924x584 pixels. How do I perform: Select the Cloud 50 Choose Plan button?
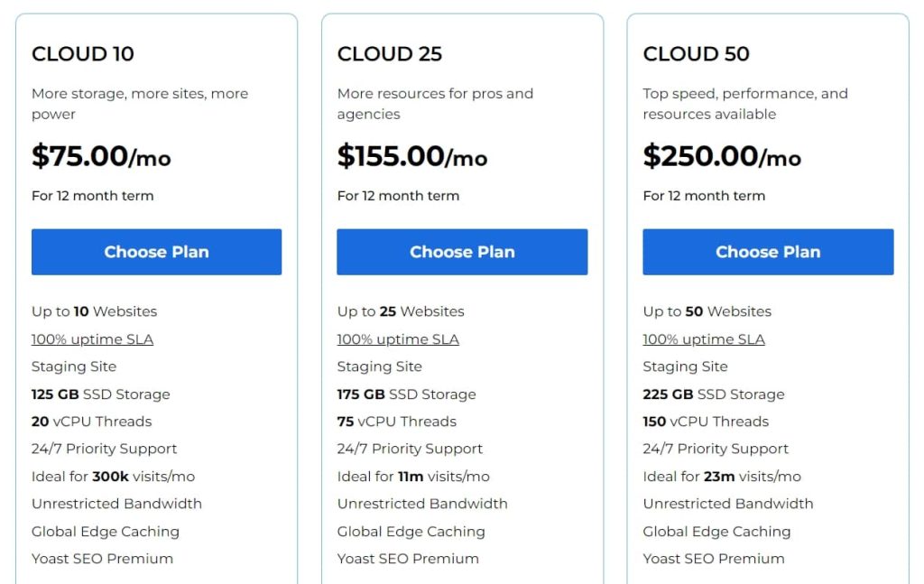pyautogui.click(x=768, y=252)
